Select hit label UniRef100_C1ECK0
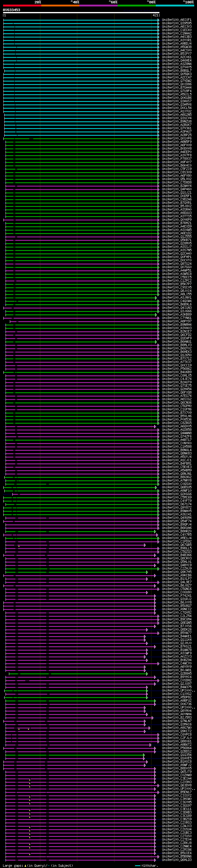Viewport: 197px width, 868px height. coord(177,30)
